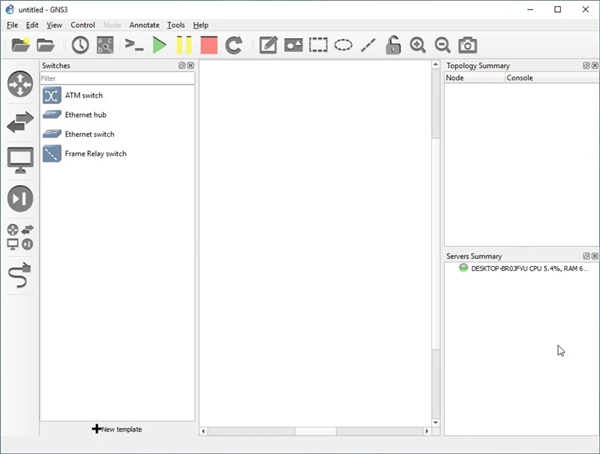Select ATM switch device

pos(117,95)
